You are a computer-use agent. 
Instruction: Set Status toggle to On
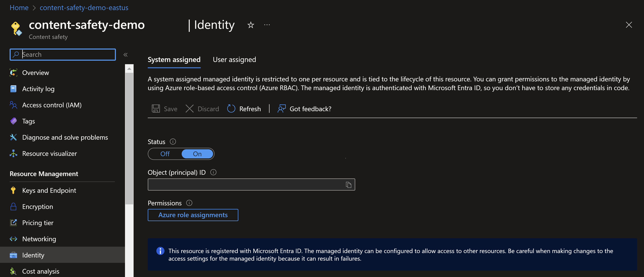(197, 154)
